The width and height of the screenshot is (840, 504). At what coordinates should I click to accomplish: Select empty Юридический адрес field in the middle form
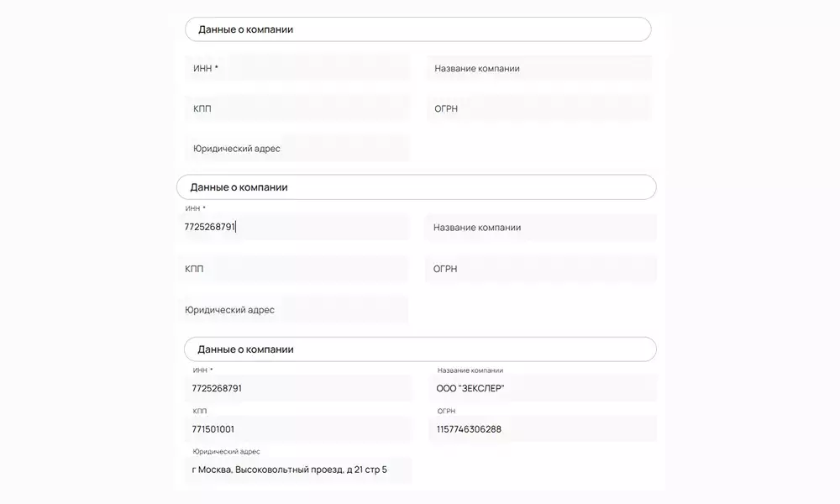coord(294,310)
